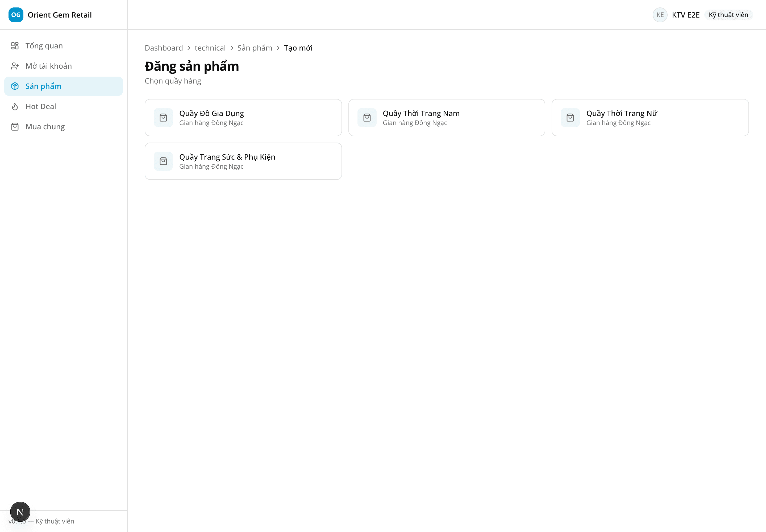Image resolution: width=766 pixels, height=532 pixels.
Task: Click the Mở tài khoản user-plus icon
Action: click(x=15, y=66)
